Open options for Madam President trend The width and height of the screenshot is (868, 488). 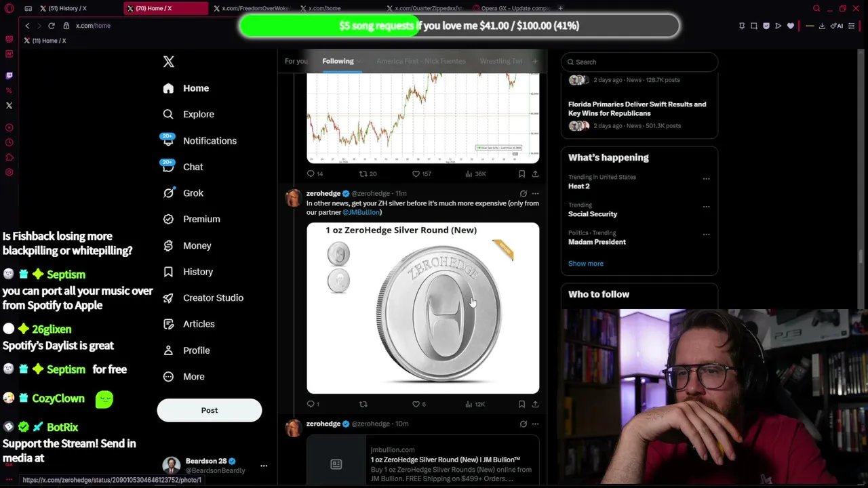(706, 235)
